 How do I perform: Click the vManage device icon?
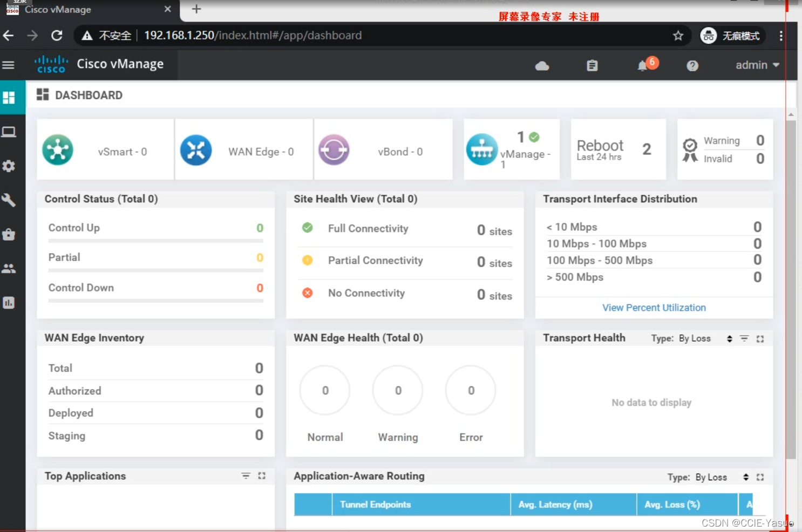[x=482, y=149]
